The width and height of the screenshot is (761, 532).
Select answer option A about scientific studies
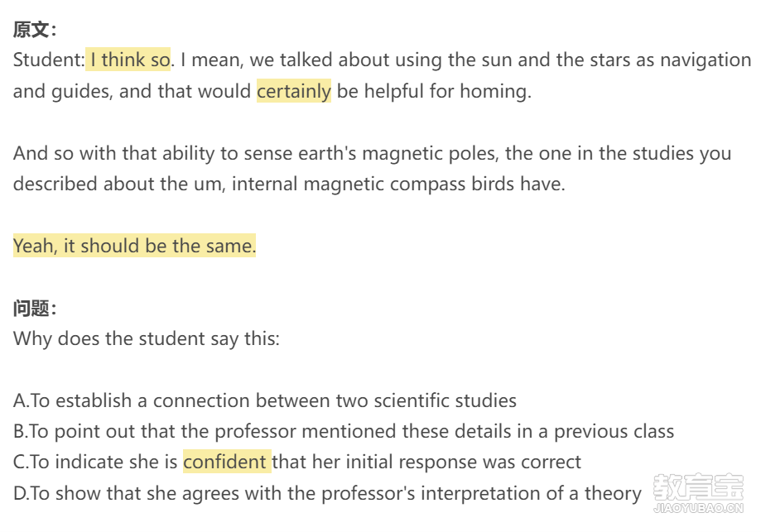[x=264, y=400]
